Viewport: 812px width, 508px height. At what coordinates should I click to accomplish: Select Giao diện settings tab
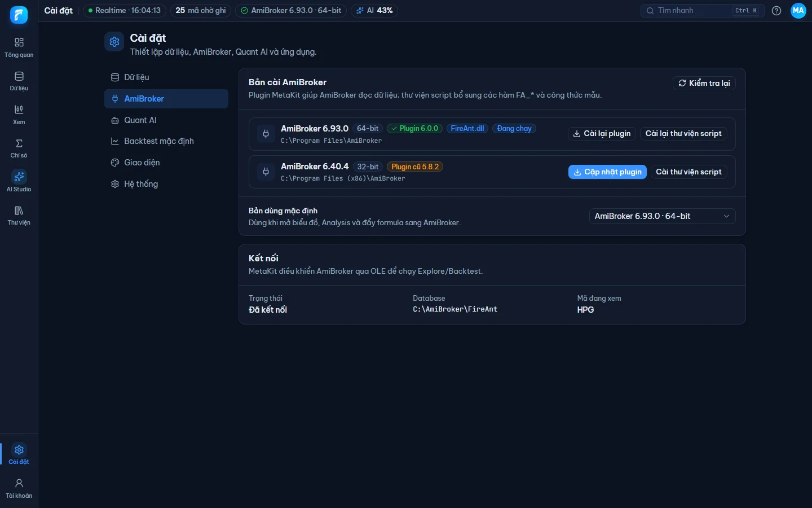coord(166,163)
